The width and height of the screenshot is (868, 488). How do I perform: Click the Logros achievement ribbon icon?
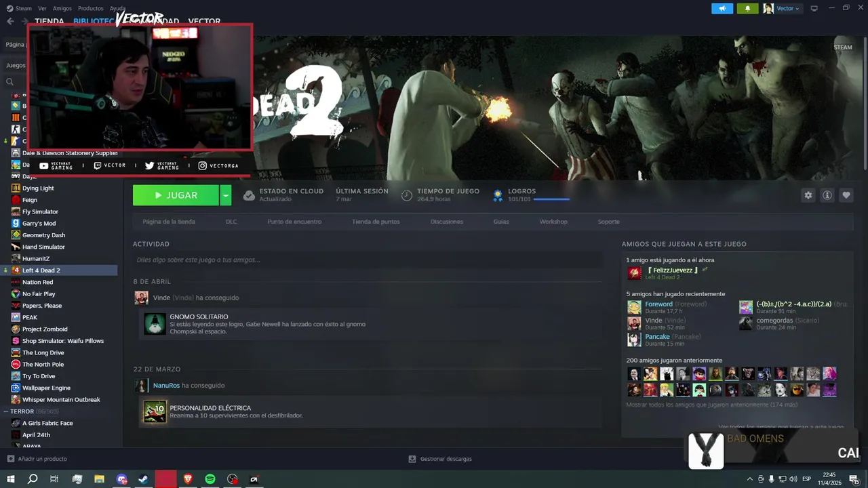pos(498,195)
